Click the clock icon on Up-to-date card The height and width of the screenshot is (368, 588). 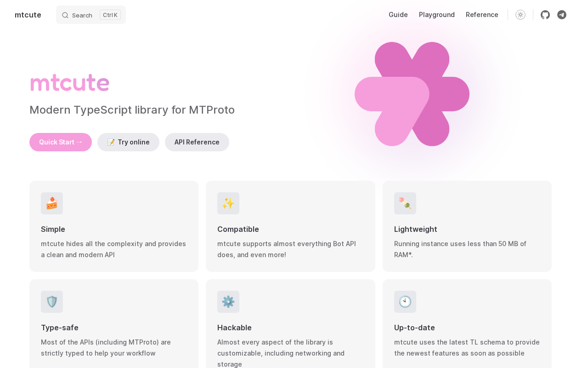405,302
